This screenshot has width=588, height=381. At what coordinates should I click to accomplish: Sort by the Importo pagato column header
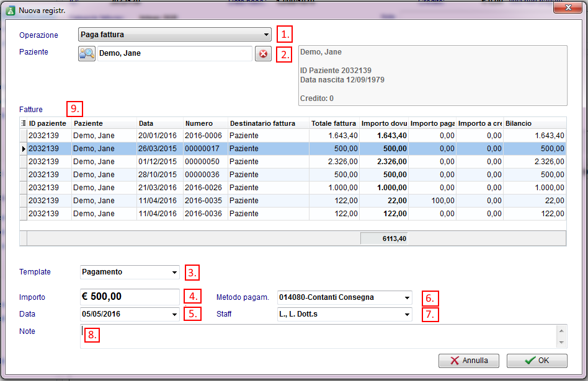coord(432,123)
